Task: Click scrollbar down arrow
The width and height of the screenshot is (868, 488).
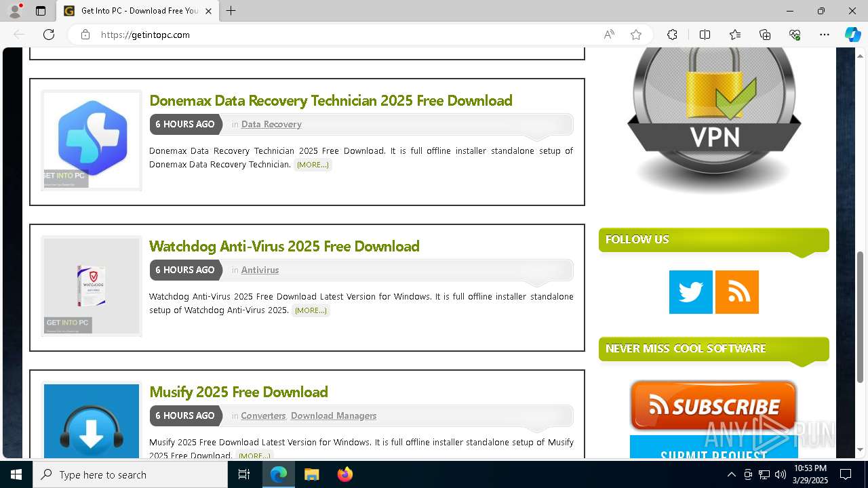Action: tap(861, 449)
